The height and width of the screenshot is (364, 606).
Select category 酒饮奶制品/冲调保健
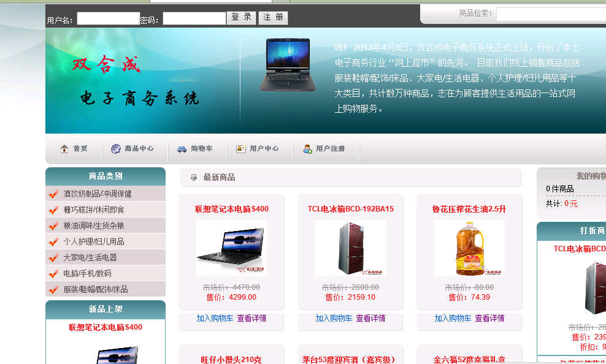(98, 194)
